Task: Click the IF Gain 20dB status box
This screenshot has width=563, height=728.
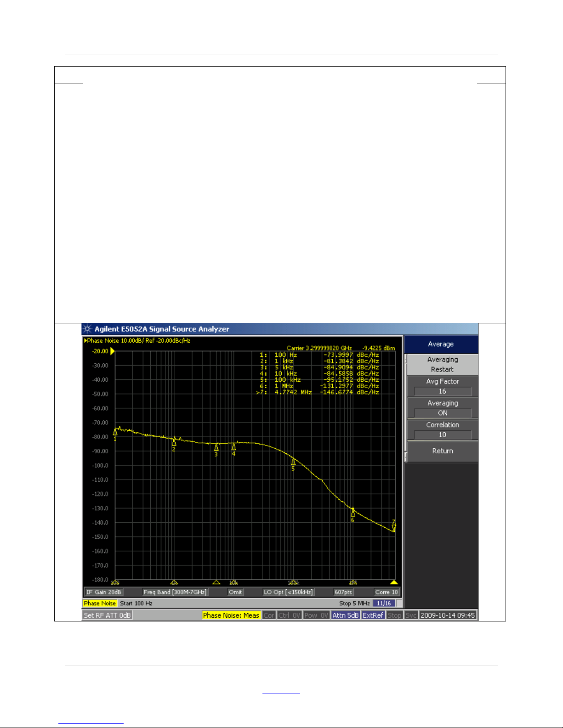Action: 104,592
